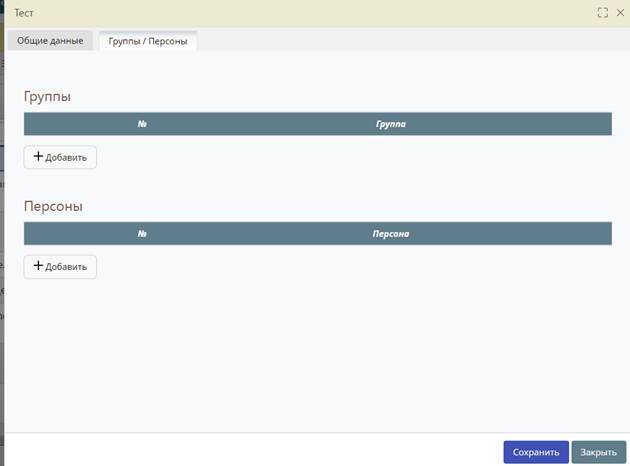The width and height of the screenshot is (630, 466).
Task: Click the Закрыть button in the footer
Action: (x=598, y=452)
